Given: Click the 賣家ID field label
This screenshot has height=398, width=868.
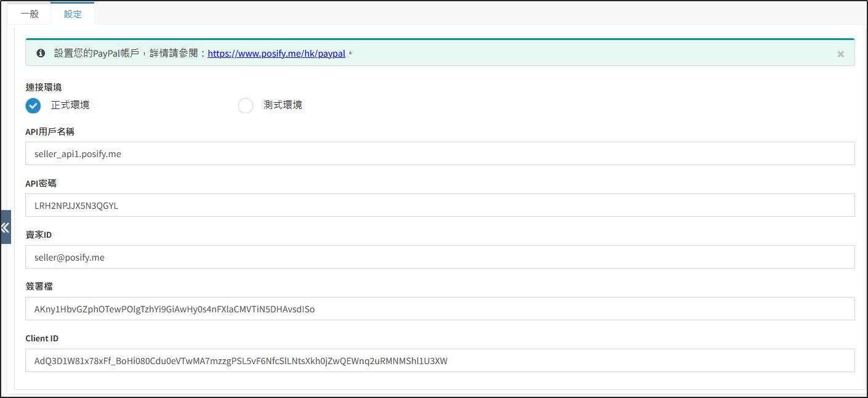Looking at the screenshot, I should [39, 235].
